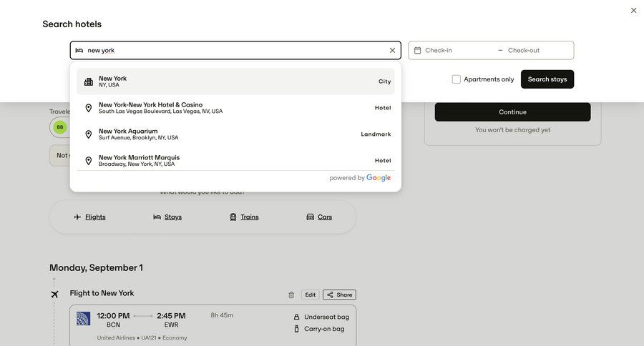Click 'United Airlines • UA121 • Economy' text

(x=142, y=338)
